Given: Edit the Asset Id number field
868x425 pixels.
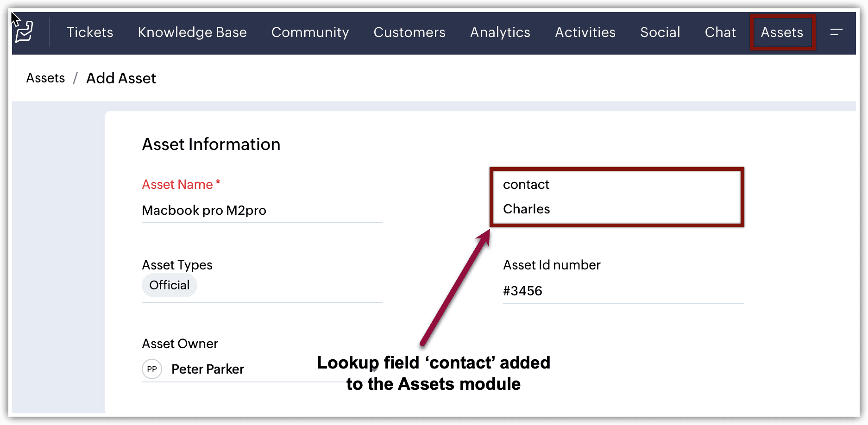Looking at the screenshot, I should click(x=623, y=291).
